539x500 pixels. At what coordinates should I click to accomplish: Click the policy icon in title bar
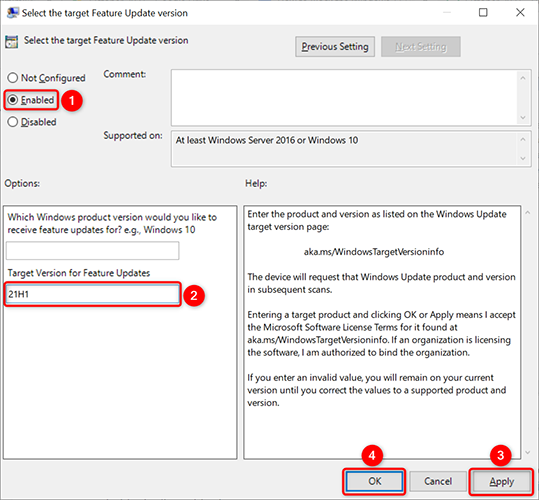coord(12,13)
